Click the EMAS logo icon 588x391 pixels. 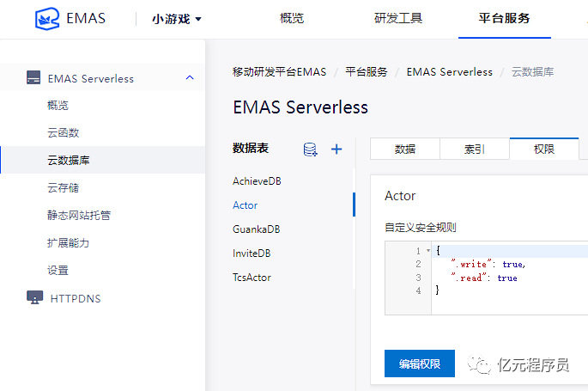(x=47, y=18)
